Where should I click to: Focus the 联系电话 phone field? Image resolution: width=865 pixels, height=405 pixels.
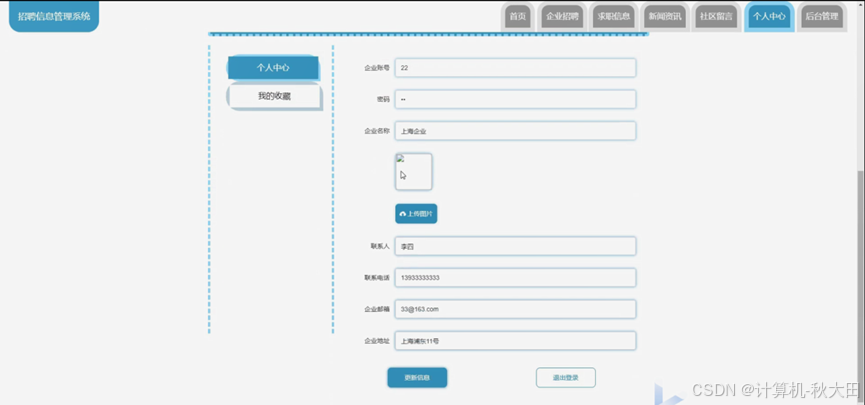pyautogui.click(x=515, y=277)
